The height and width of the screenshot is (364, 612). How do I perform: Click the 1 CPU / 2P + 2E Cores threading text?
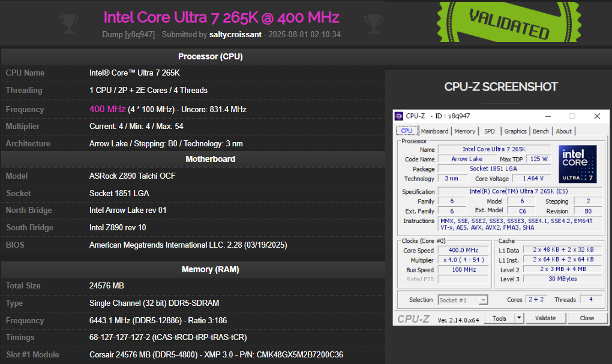pos(148,90)
